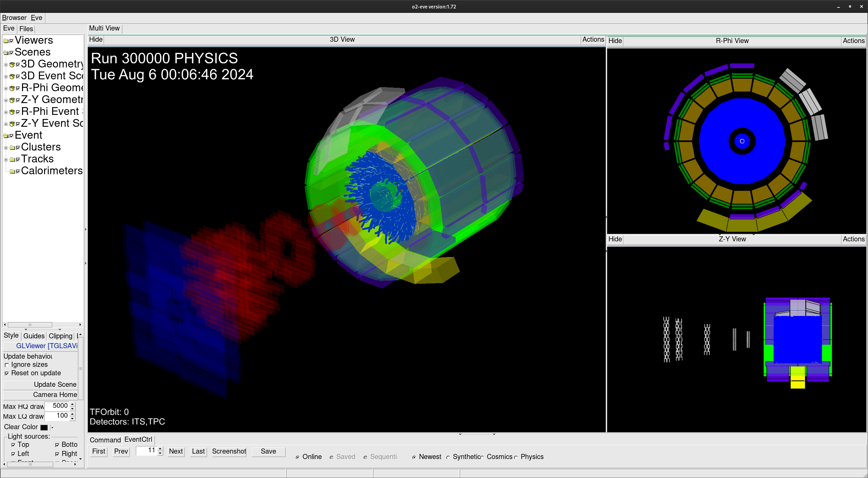The image size is (868, 478).
Task: Switch to the Files tab
Action: pyautogui.click(x=26, y=29)
